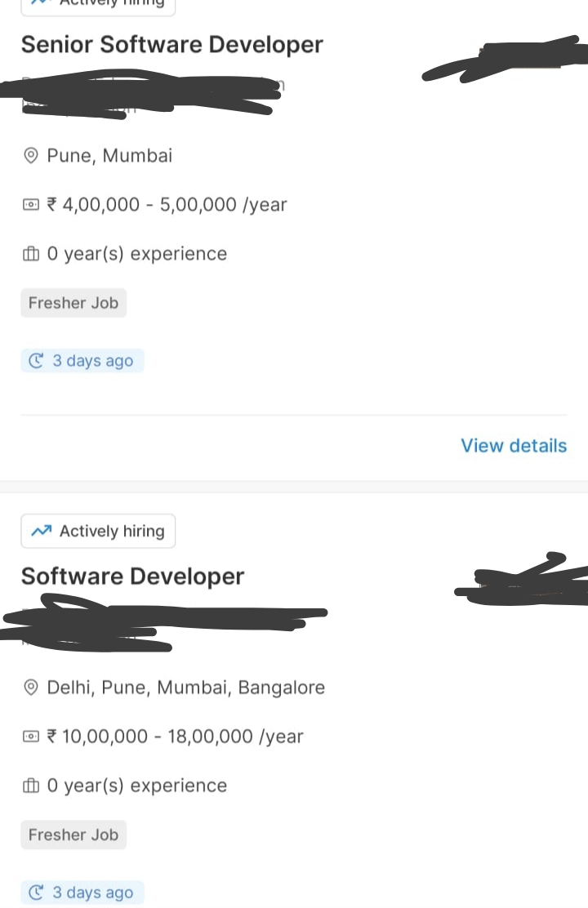Click the location pin icon beside "Pune, Mumbai" in the Senior Software Developer card
The width and height of the screenshot is (588, 908).
click(x=31, y=156)
